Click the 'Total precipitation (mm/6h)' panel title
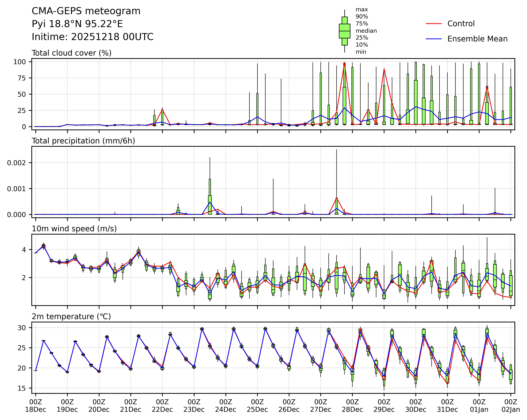527x420 pixels. 83,141
